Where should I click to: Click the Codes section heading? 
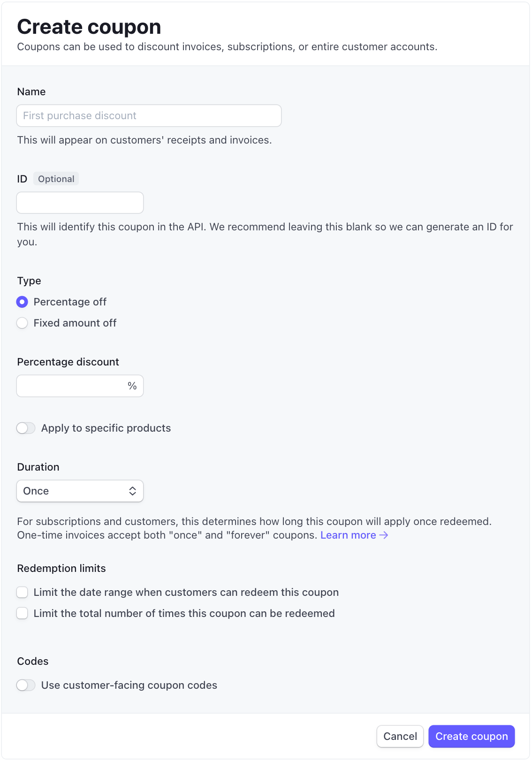pos(32,661)
